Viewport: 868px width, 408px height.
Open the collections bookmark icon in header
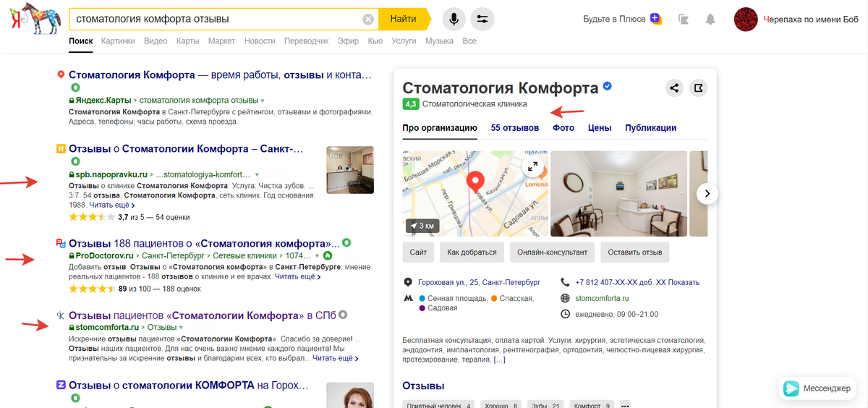tap(684, 20)
